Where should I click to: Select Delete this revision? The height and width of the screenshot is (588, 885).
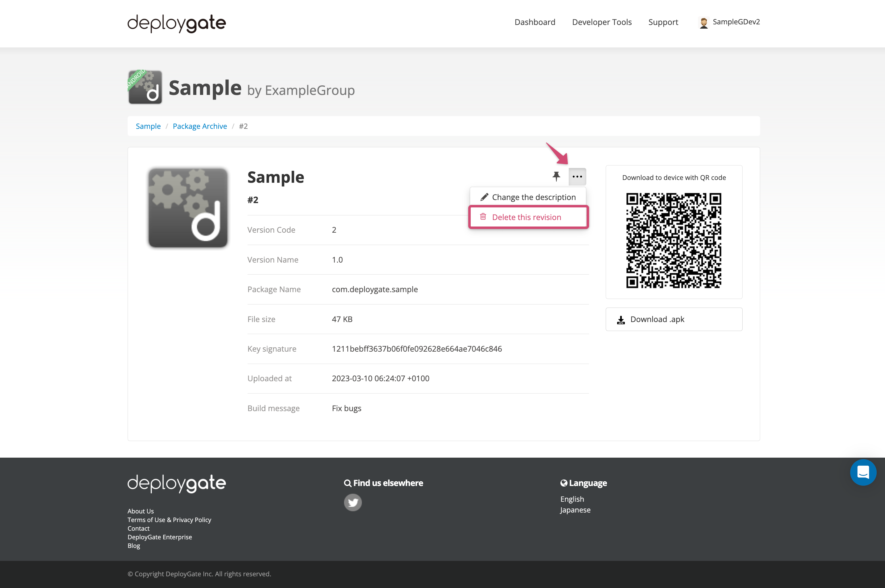pos(526,217)
